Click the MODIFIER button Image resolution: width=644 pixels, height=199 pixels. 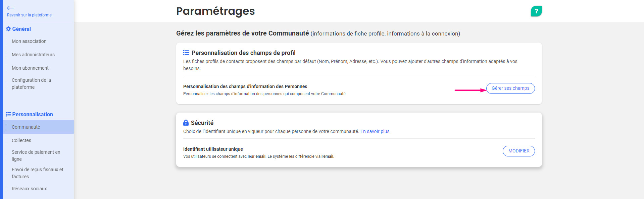[x=519, y=151]
